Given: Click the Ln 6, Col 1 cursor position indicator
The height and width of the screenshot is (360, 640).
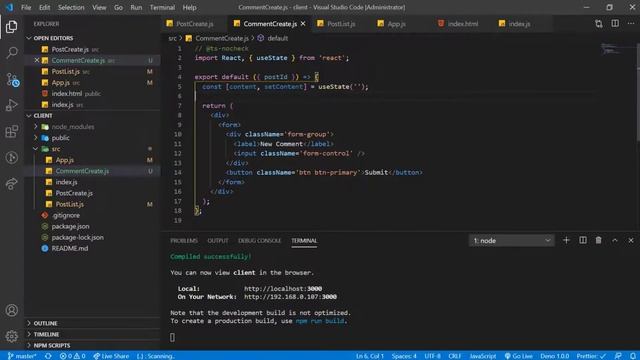Looking at the screenshot, I should [x=370, y=356].
